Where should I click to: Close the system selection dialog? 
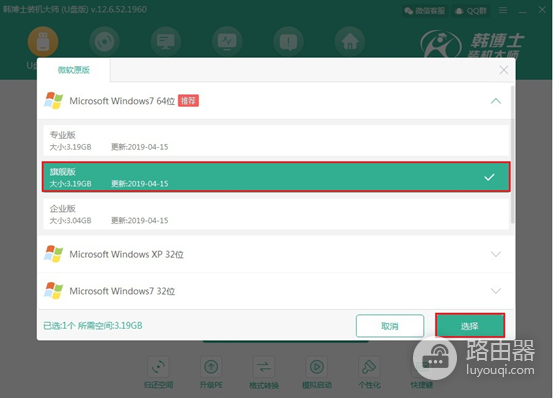504,70
